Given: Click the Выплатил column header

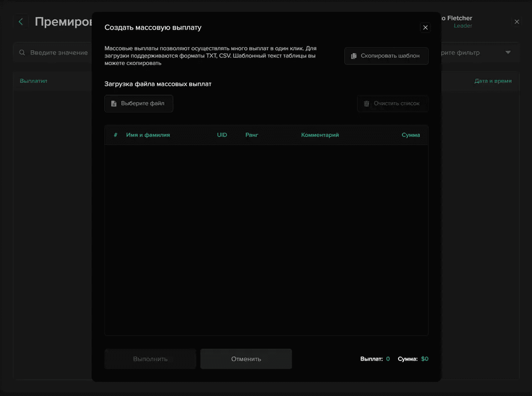Looking at the screenshot, I should click(x=33, y=81).
